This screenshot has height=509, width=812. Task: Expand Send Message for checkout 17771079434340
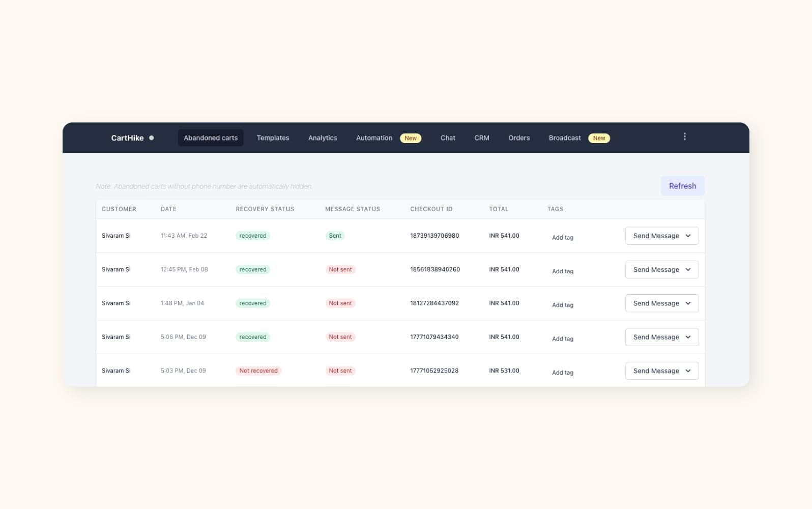688,337
